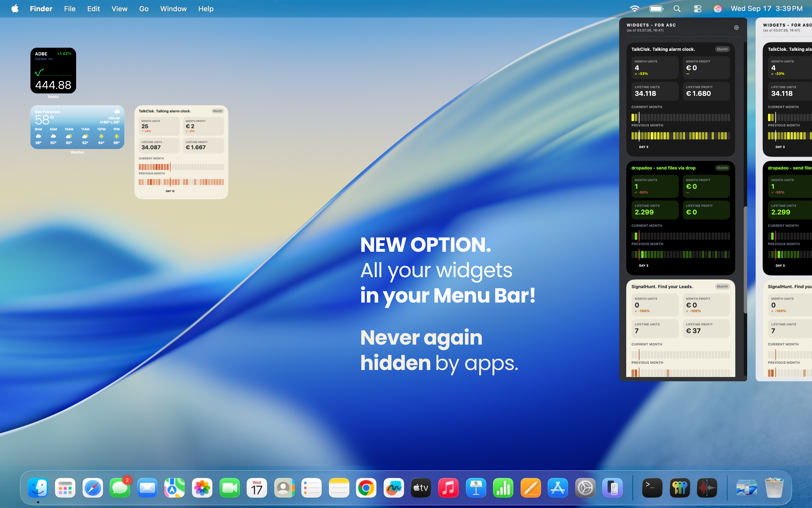Open the keys app icon in the Dock
Image resolution: width=812 pixels, height=508 pixels.
679,487
